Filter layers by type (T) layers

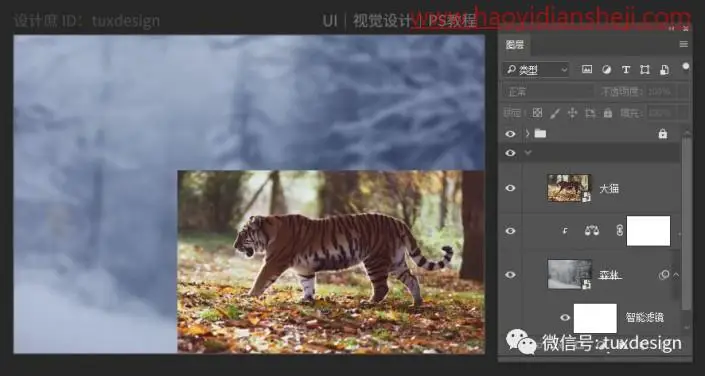[x=625, y=70]
